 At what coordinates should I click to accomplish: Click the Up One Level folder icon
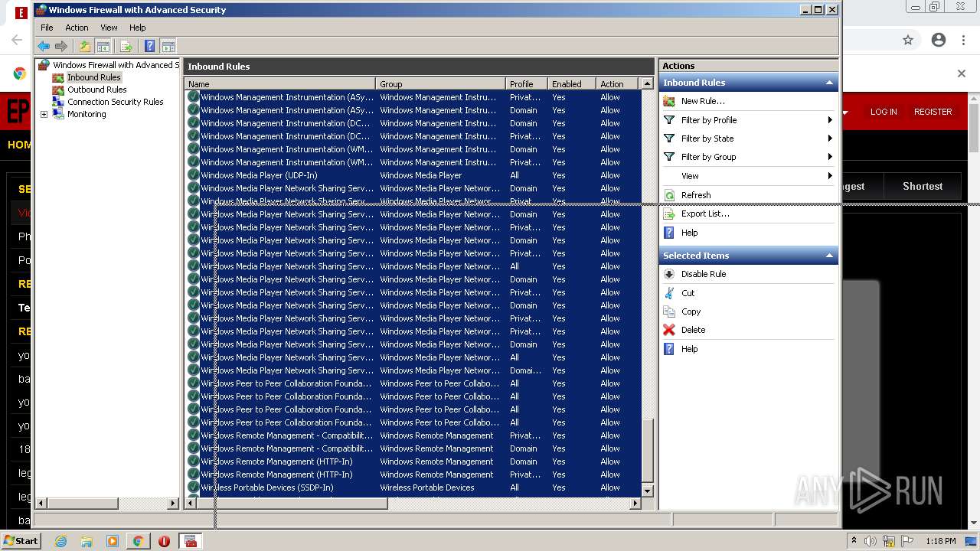[x=85, y=47]
